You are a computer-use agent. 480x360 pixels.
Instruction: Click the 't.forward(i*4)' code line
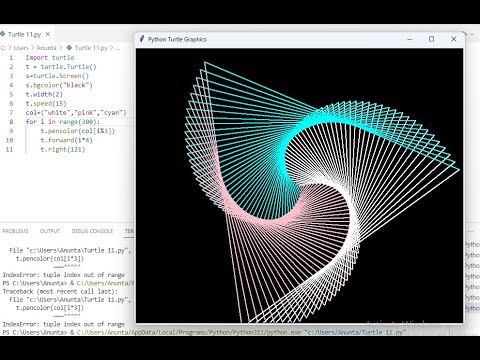coord(67,140)
